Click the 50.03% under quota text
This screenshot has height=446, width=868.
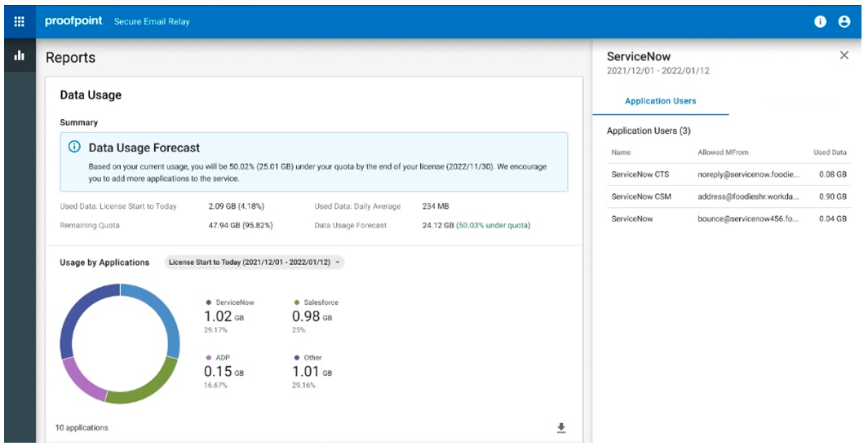(x=494, y=225)
